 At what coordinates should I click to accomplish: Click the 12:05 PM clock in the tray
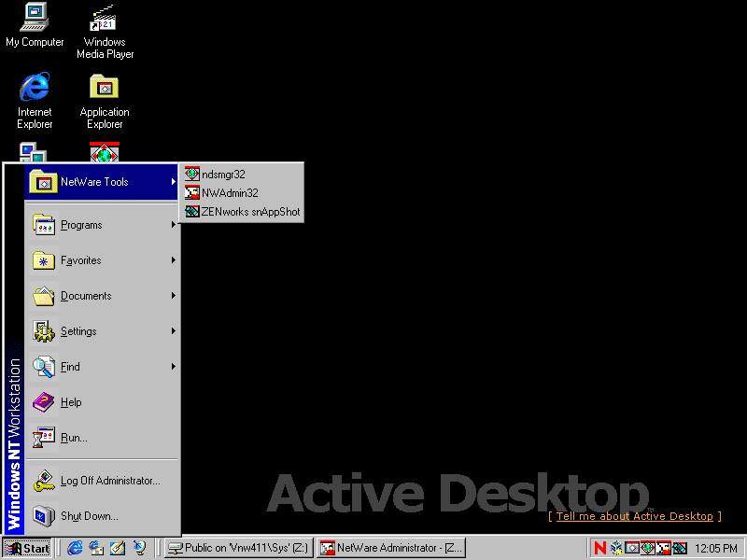(715, 549)
